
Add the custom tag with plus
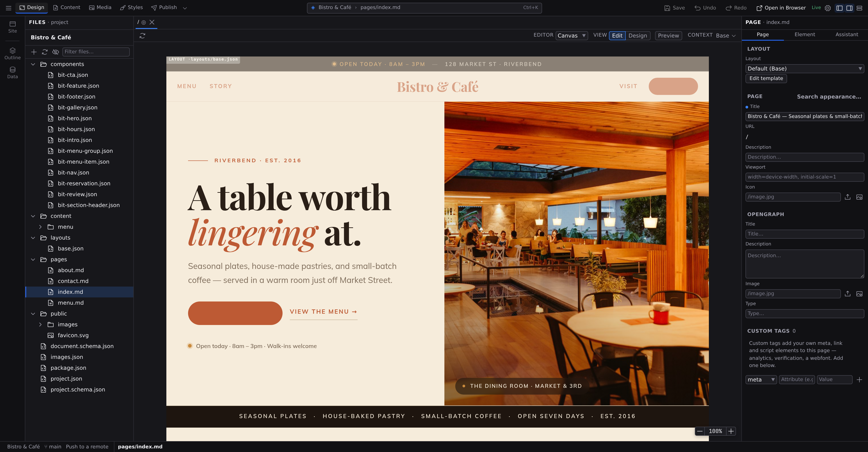point(859,380)
